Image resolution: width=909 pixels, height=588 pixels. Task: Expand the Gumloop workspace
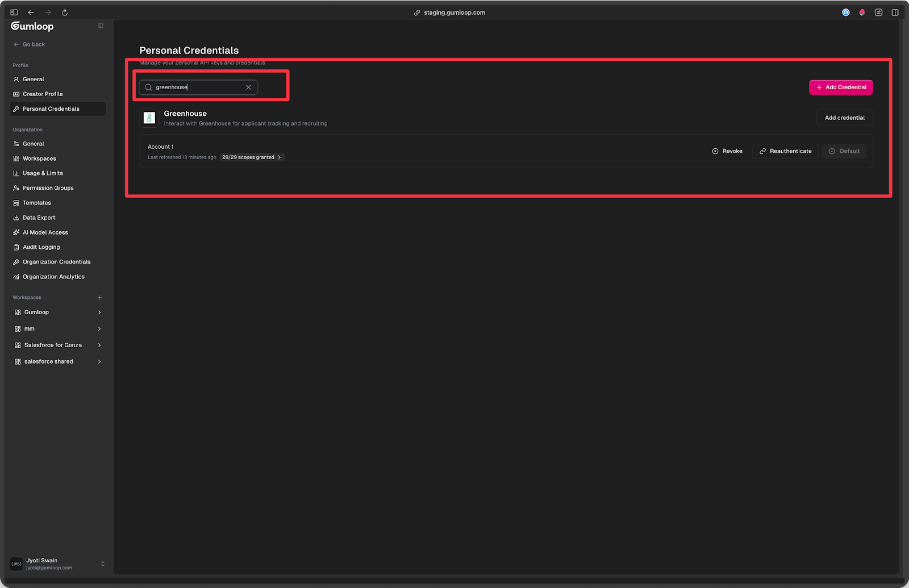tap(99, 312)
